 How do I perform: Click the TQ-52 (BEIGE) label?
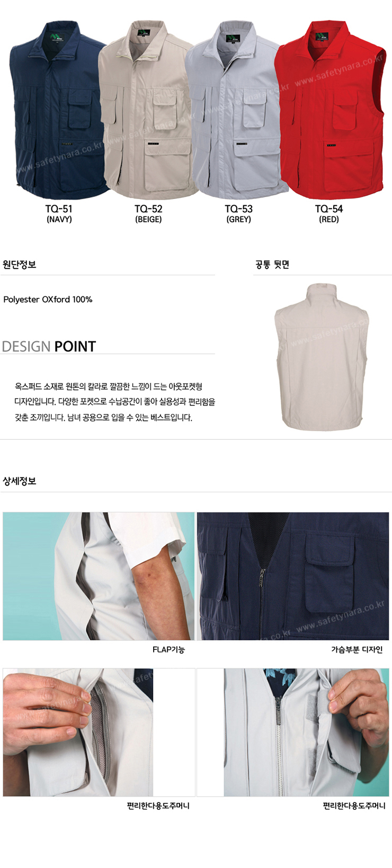pyautogui.click(x=148, y=214)
